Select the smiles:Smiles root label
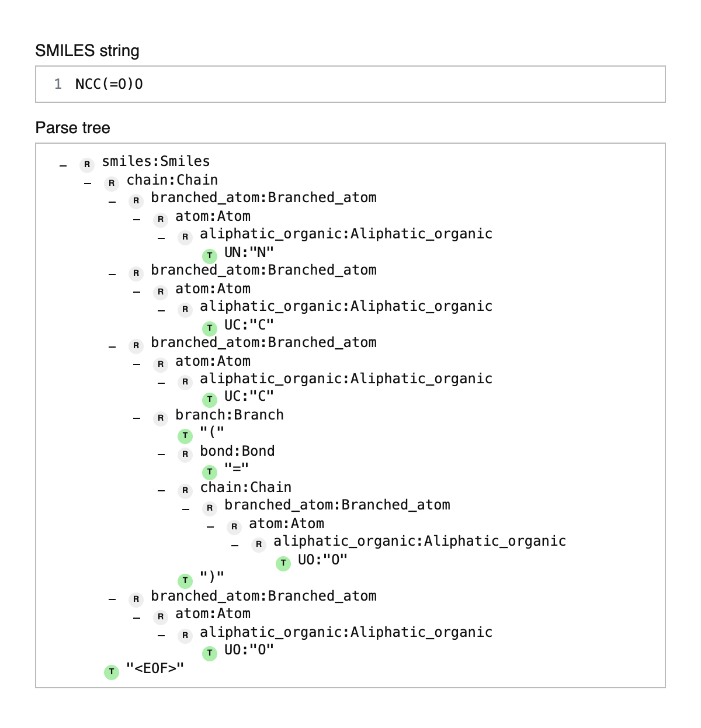 coord(156,161)
